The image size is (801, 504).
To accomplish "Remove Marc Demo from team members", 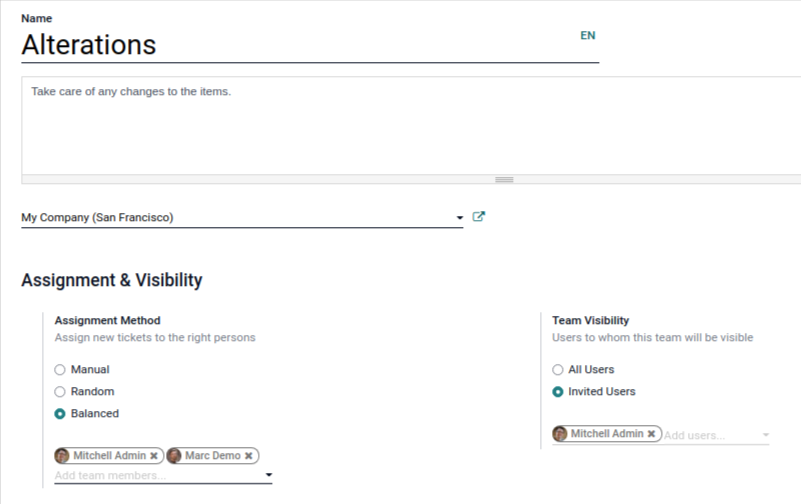I will 249,456.
